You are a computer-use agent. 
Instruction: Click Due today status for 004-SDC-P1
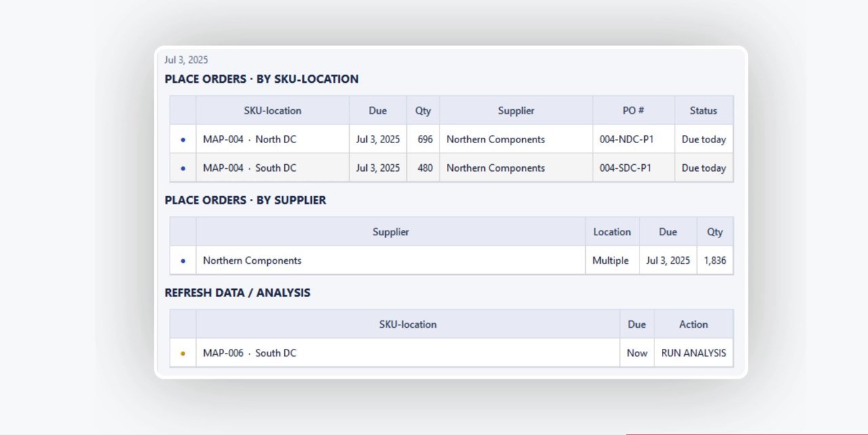[704, 168]
